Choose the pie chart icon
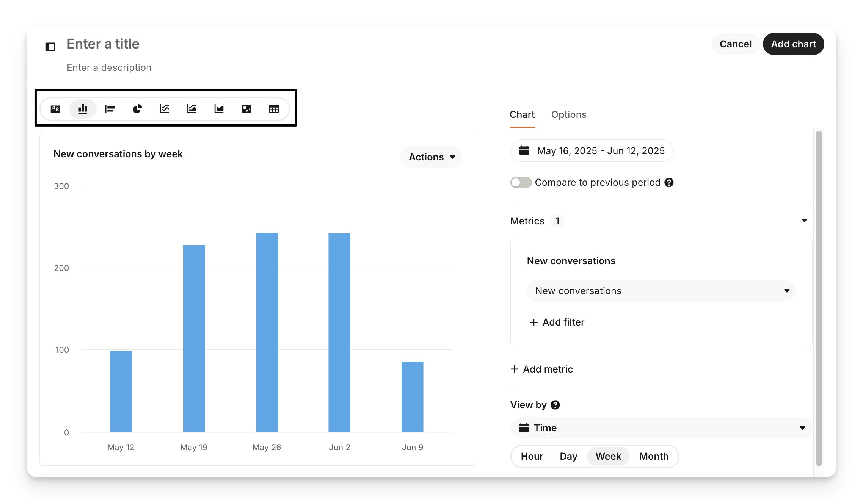 (137, 109)
